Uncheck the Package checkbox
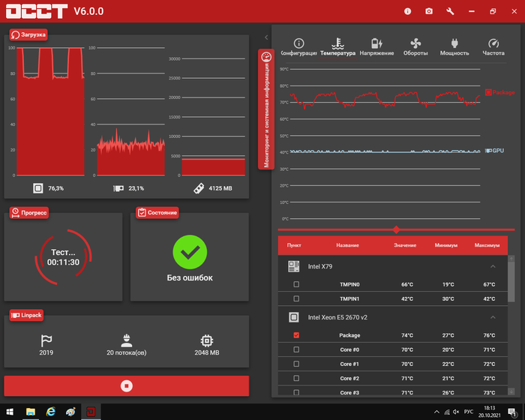This screenshot has width=525, height=420. point(296,335)
